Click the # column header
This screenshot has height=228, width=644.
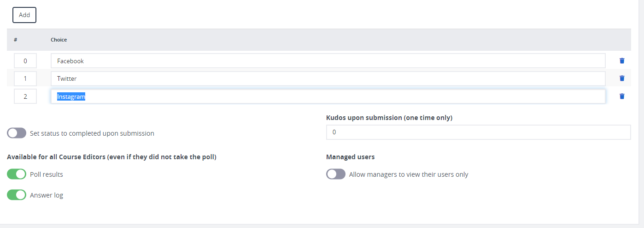(x=16, y=40)
